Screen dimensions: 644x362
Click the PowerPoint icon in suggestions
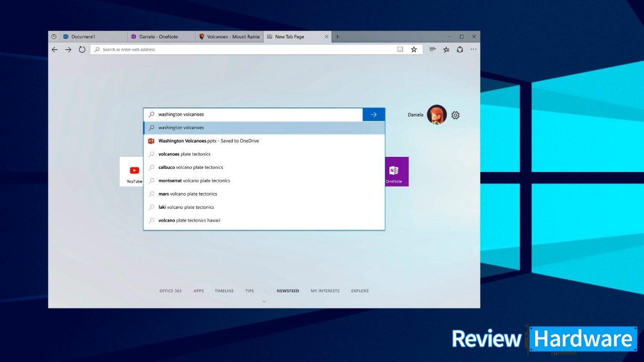click(151, 141)
